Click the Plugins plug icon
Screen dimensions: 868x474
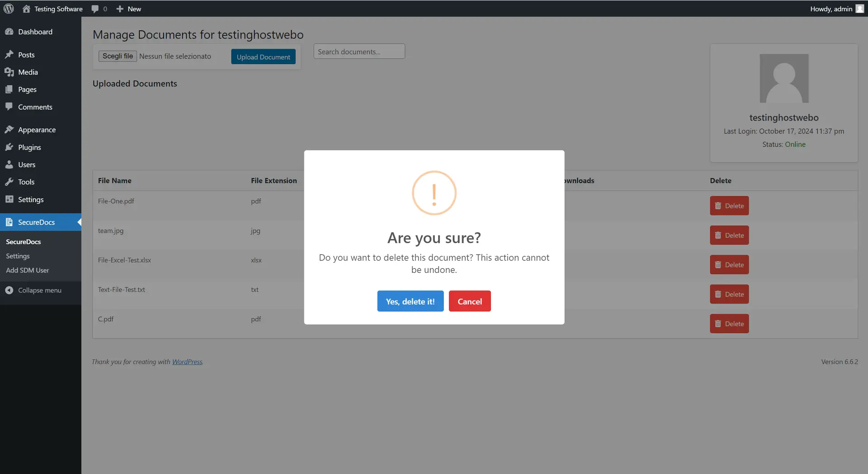(9, 147)
